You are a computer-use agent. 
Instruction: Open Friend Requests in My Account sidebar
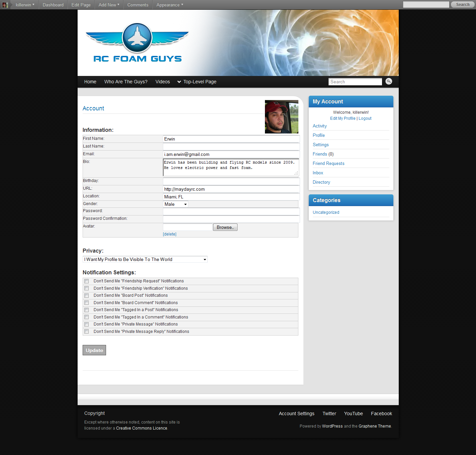point(328,164)
